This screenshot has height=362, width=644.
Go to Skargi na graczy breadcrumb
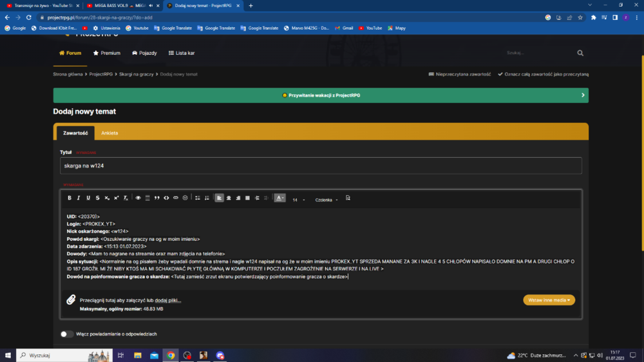(x=137, y=74)
